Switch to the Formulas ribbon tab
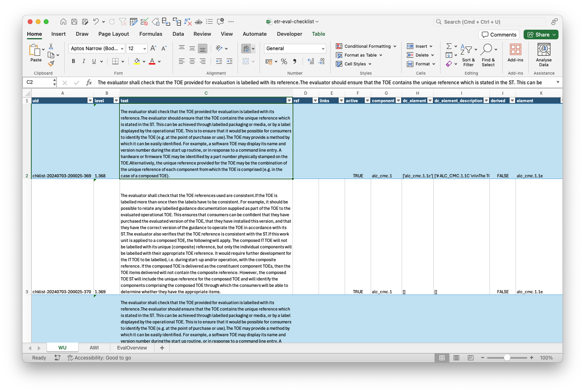The width and height of the screenshot is (585, 392). point(150,34)
